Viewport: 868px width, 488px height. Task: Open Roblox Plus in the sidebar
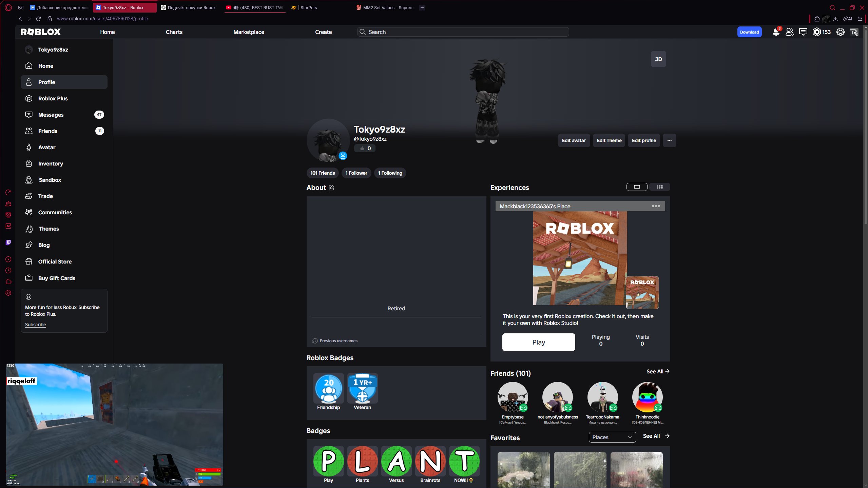64,98
